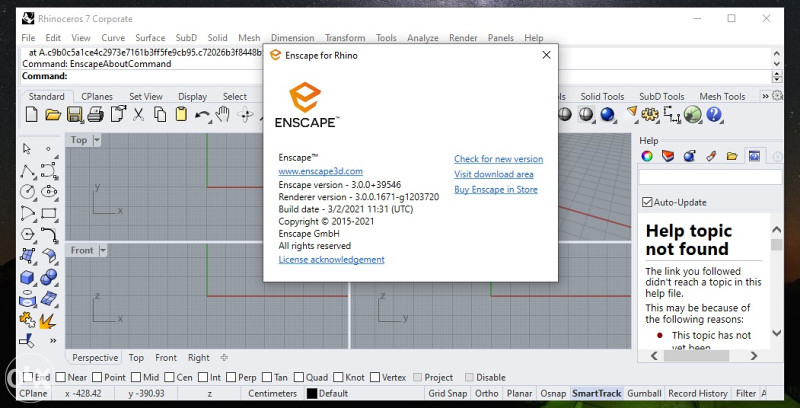This screenshot has height=408, width=800.
Task: Open the Top viewport title dropdown arrow
Action: coord(96,140)
